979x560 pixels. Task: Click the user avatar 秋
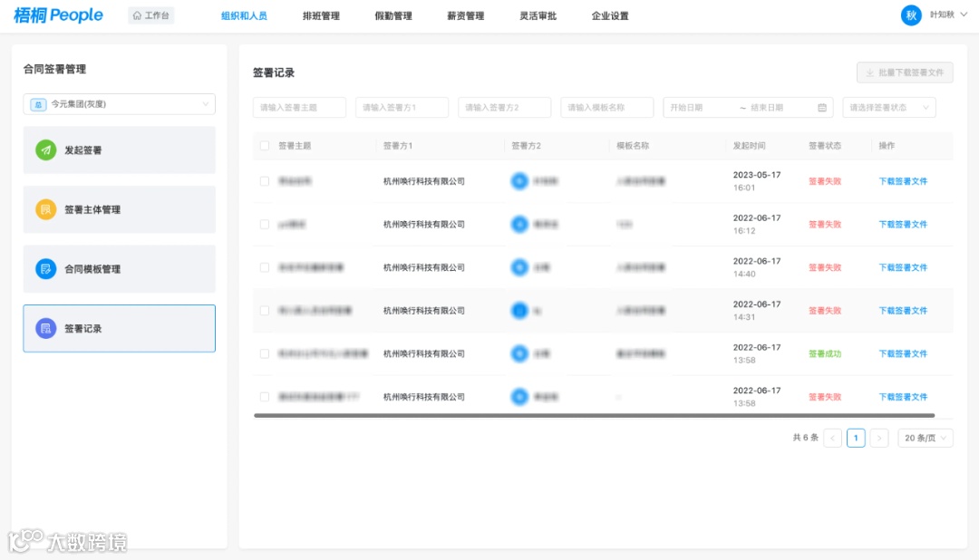(911, 15)
